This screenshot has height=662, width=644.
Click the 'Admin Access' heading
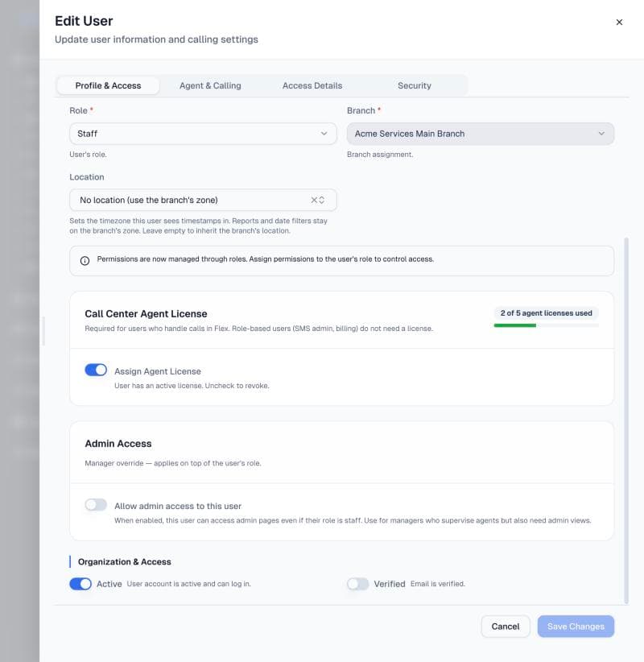click(118, 443)
